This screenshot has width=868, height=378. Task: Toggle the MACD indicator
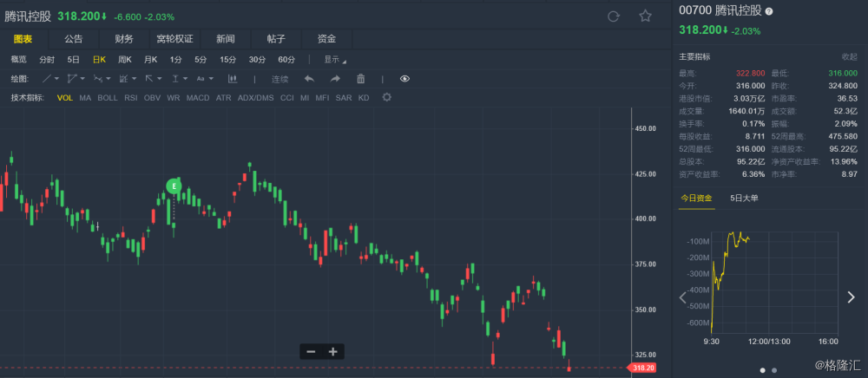pyautogui.click(x=198, y=98)
